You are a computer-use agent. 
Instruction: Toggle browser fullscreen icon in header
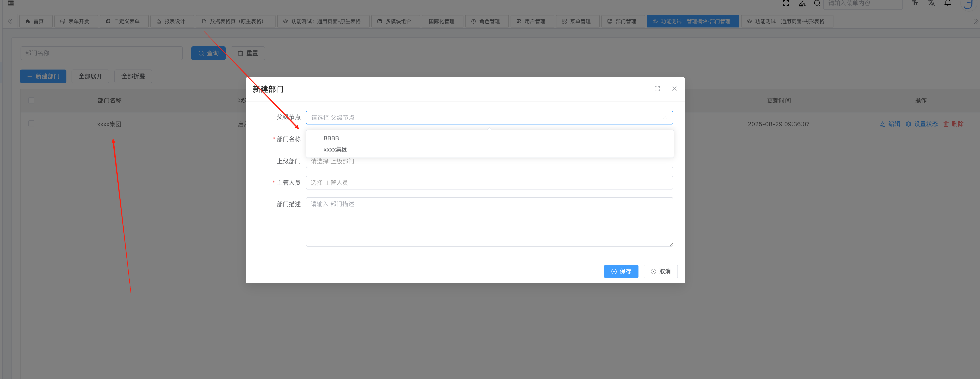[786, 3]
